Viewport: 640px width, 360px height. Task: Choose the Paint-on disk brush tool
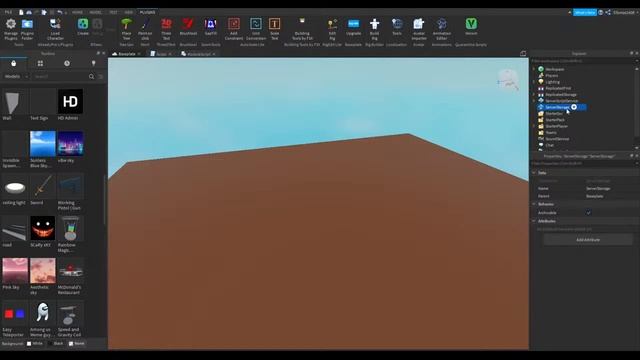pos(145,29)
